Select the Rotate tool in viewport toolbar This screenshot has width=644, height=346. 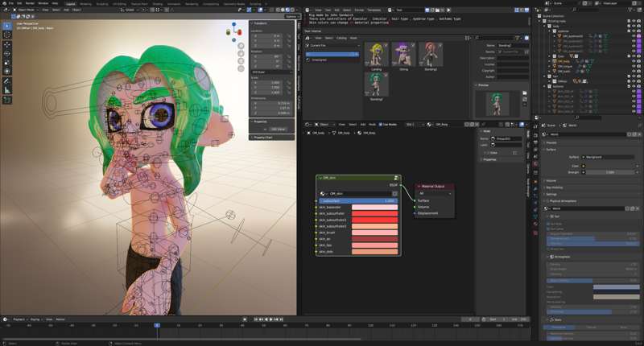coord(7,53)
